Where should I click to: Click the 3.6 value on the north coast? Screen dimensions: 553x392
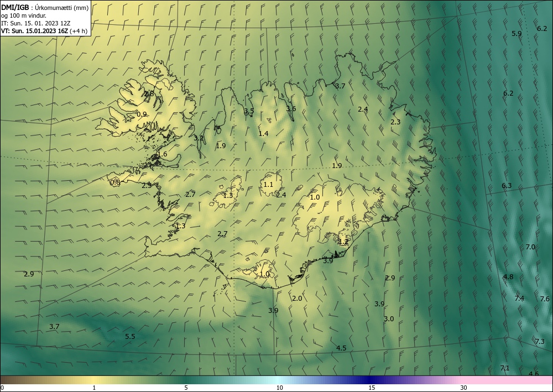pos(291,108)
